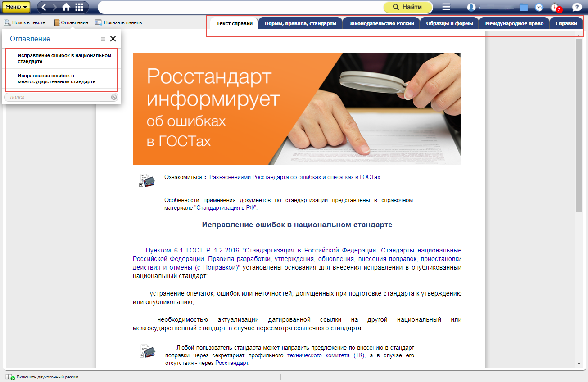Jump to Исправление ошибок в межгосударственном стандарте
588x382 pixels.
click(57, 79)
